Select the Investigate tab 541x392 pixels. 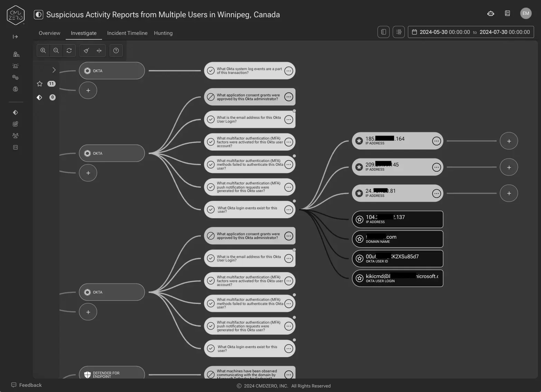click(x=84, y=33)
